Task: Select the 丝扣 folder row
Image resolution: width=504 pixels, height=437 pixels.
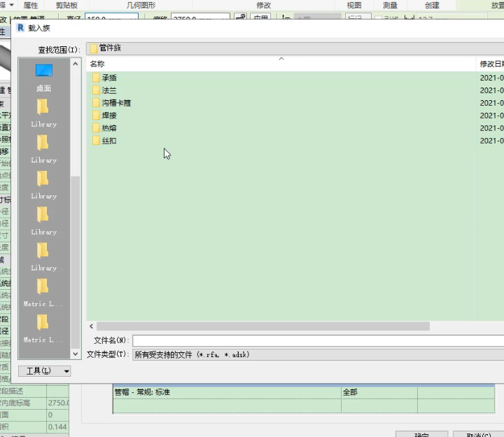Action: click(x=104, y=141)
